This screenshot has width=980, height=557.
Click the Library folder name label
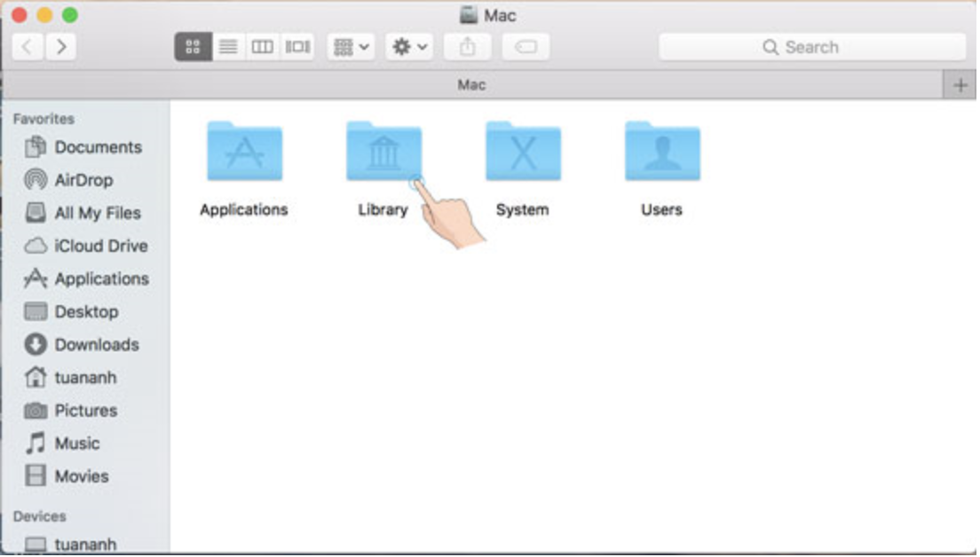point(383,210)
